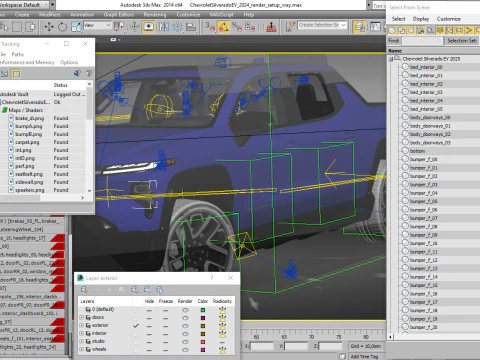
Task: Select the Move transform tool
Action: (x=49, y=27)
